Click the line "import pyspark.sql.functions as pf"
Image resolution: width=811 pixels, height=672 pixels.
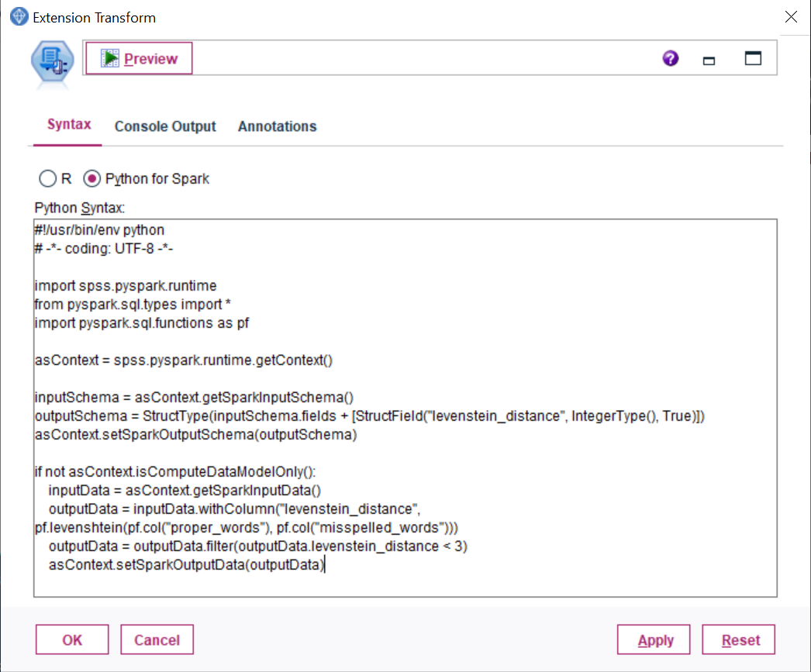142,323
